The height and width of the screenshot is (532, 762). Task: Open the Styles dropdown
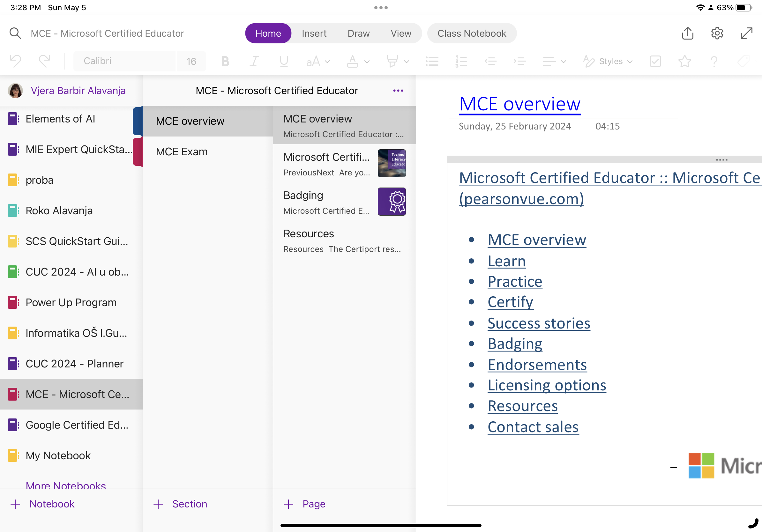click(x=608, y=61)
